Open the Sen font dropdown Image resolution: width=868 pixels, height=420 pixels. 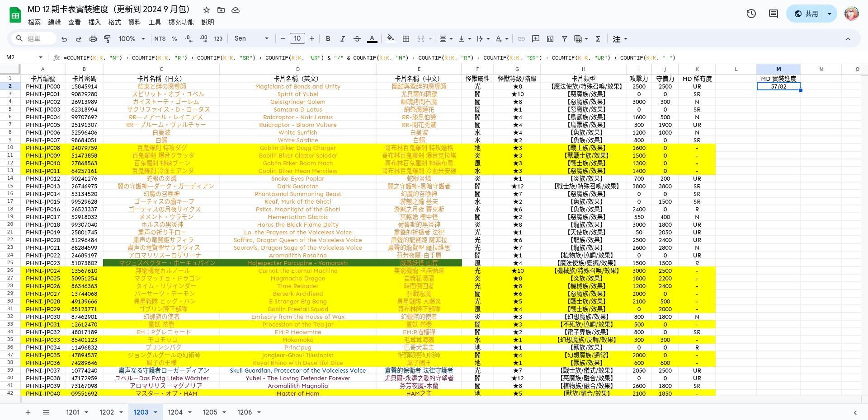click(251, 39)
